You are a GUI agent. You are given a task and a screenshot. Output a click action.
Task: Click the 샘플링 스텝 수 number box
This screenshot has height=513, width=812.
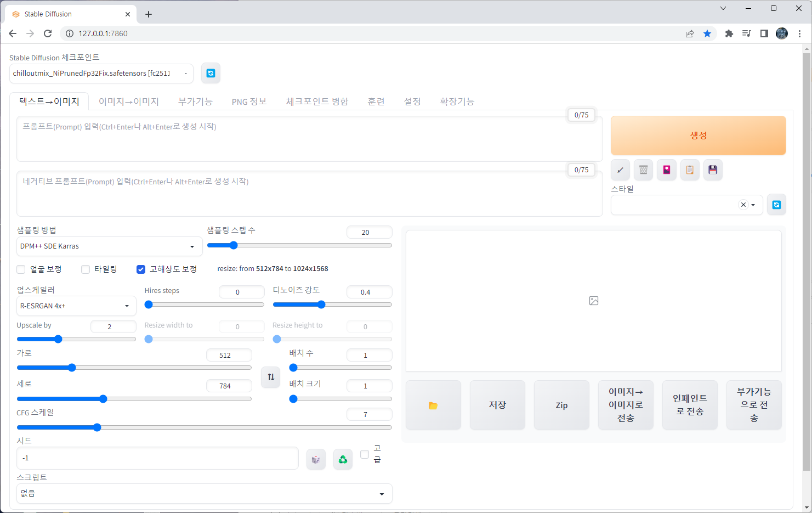[x=370, y=232]
